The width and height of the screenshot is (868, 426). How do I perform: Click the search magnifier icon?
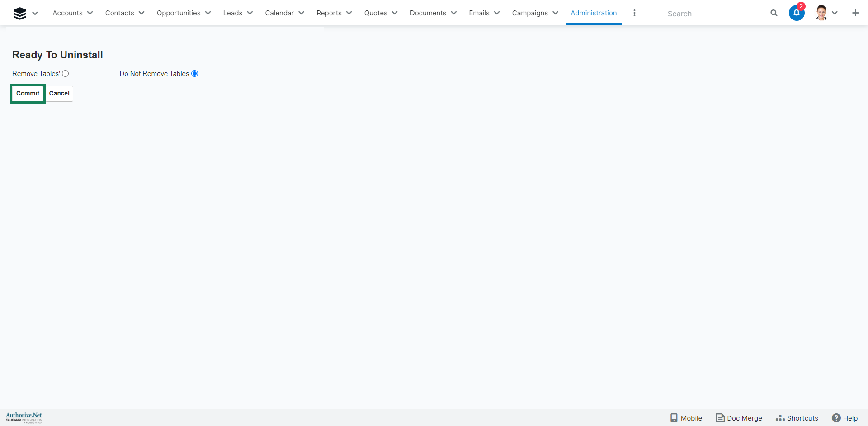(774, 13)
